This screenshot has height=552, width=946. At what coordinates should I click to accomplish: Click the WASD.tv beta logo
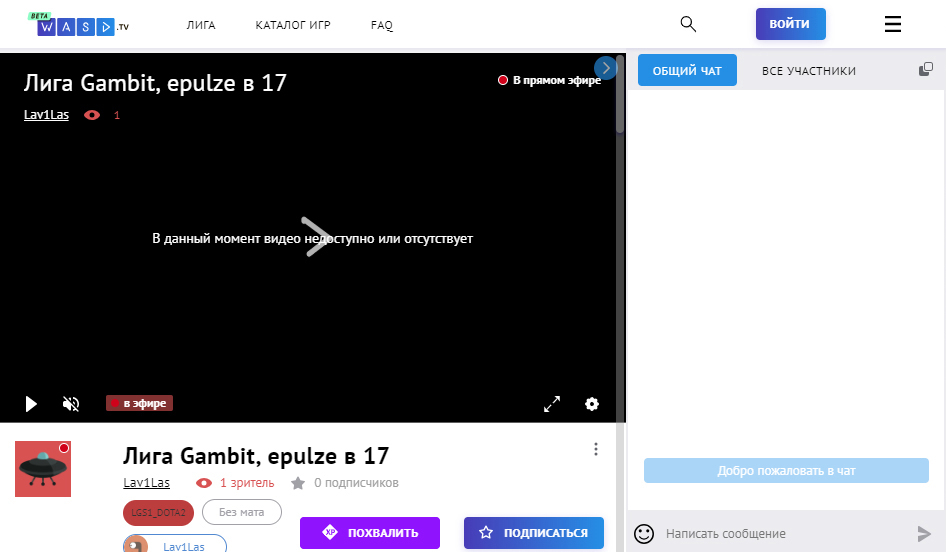tap(78, 25)
